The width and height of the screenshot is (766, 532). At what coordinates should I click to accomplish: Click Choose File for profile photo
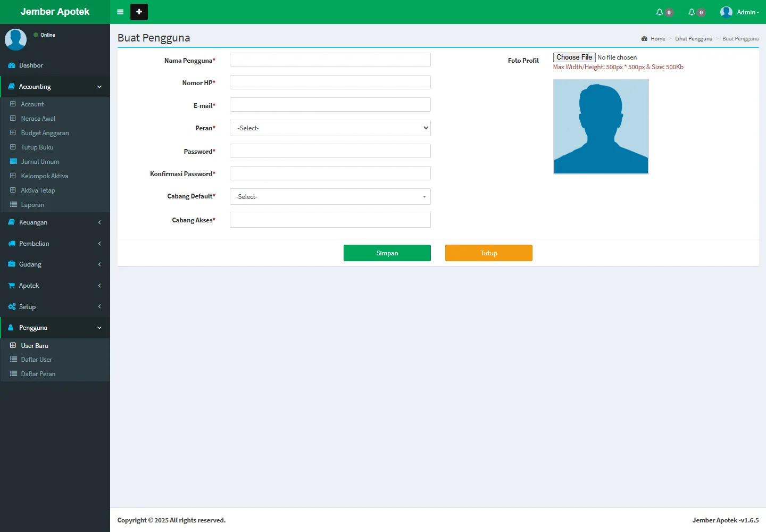pos(574,57)
